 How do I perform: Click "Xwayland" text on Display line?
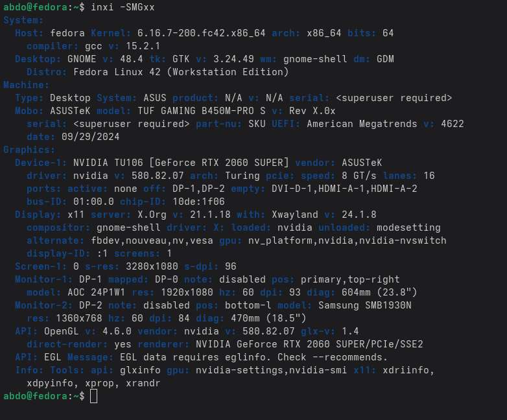[295, 215]
